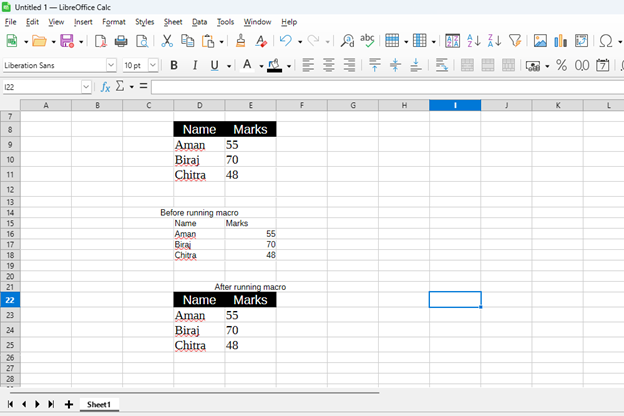Click the Print icon in toolbar
The height and width of the screenshot is (416, 624).
(121, 41)
